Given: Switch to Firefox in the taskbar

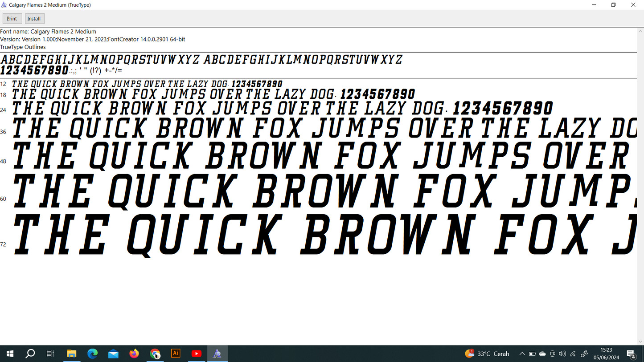Looking at the screenshot, I should point(134,354).
